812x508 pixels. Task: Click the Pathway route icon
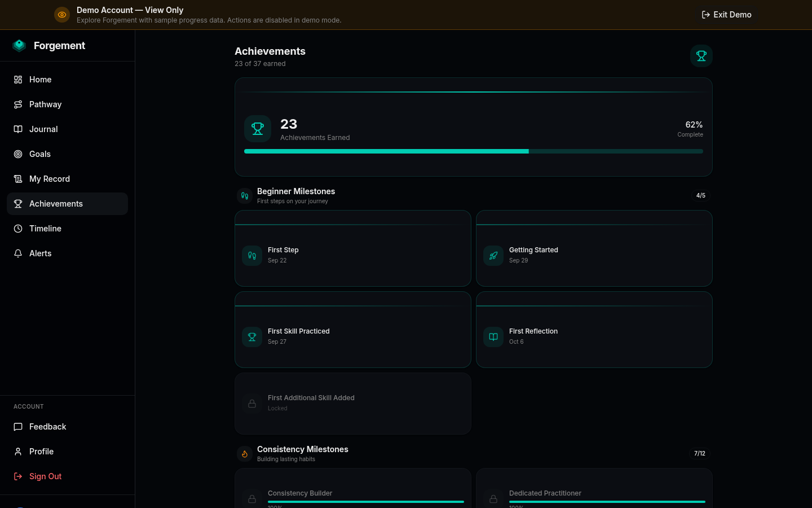(x=18, y=104)
